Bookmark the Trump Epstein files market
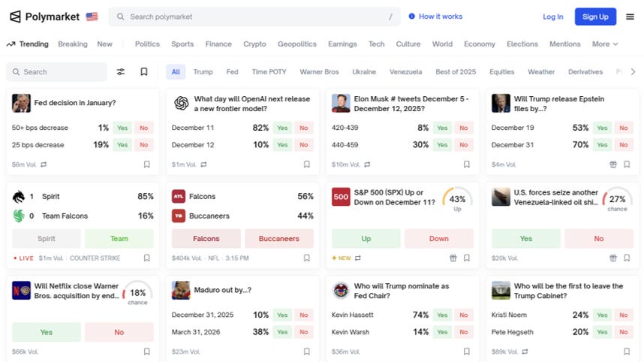 (627, 164)
